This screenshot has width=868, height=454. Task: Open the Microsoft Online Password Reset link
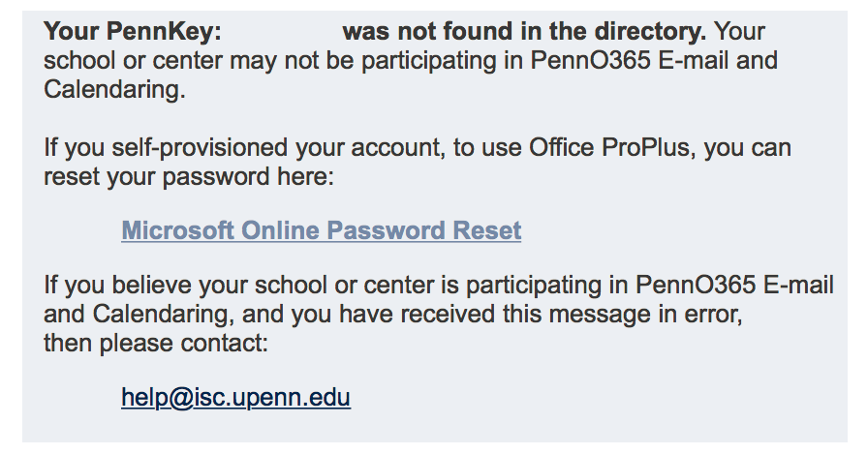point(321,231)
